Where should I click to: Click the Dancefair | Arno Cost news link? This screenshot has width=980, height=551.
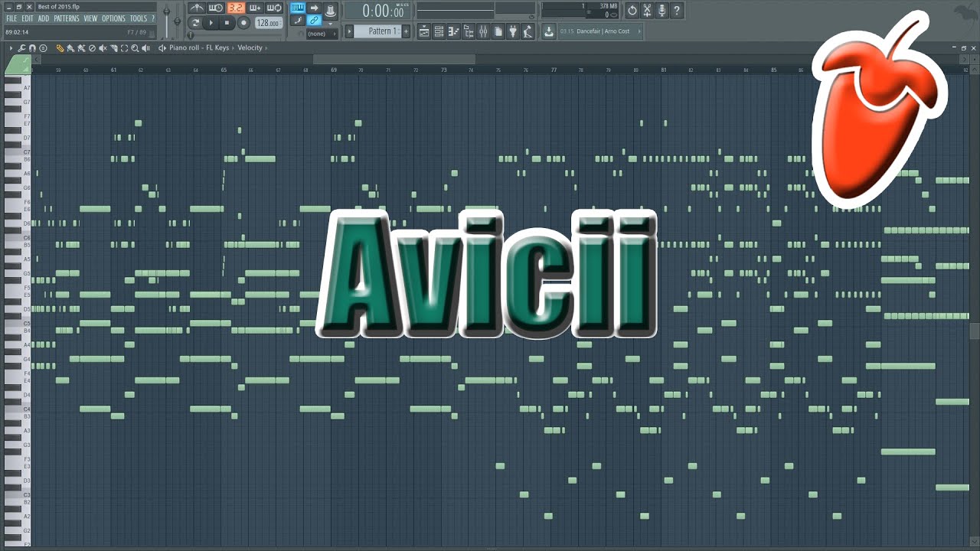coord(603,31)
